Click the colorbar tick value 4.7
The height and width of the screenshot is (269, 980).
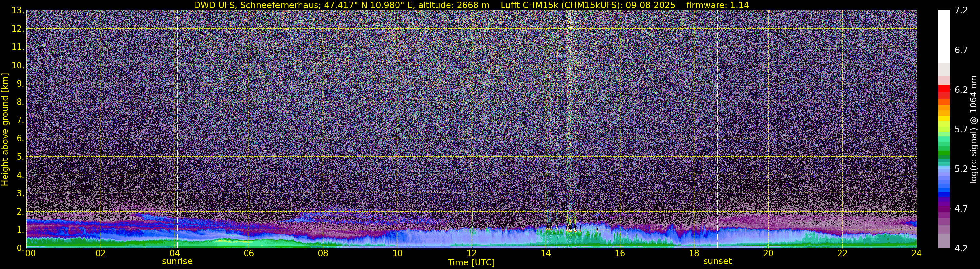961,208
